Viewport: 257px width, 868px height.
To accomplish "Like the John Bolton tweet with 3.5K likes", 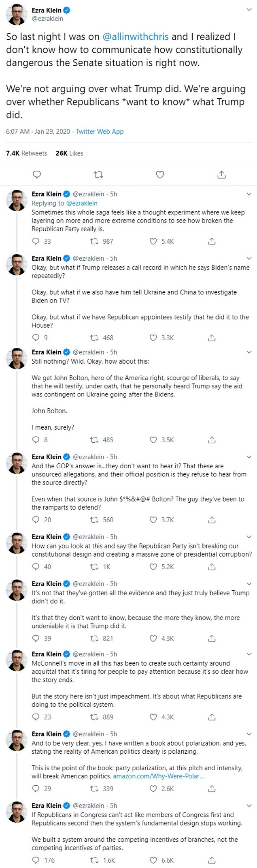I will (x=153, y=440).
